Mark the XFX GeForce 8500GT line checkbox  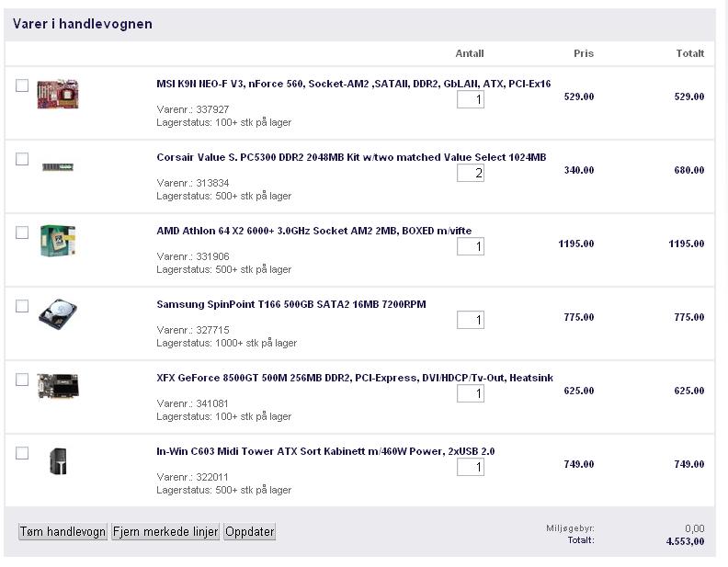coord(22,380)
